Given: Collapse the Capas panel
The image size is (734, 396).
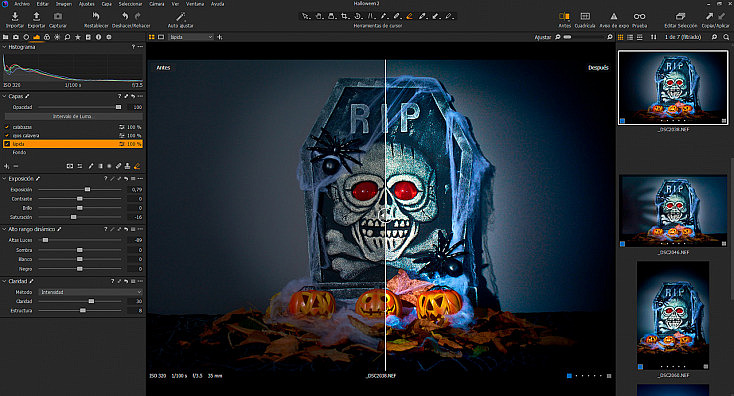Looking at the screenshot, I should pos(4,96).
